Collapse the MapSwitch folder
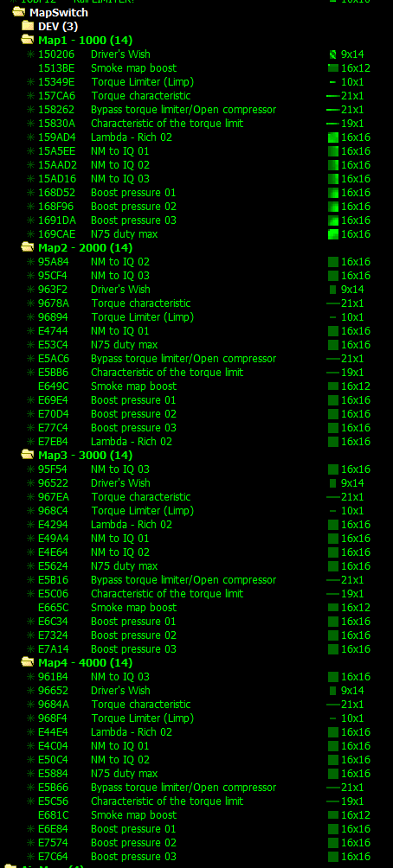 (18, 12)
